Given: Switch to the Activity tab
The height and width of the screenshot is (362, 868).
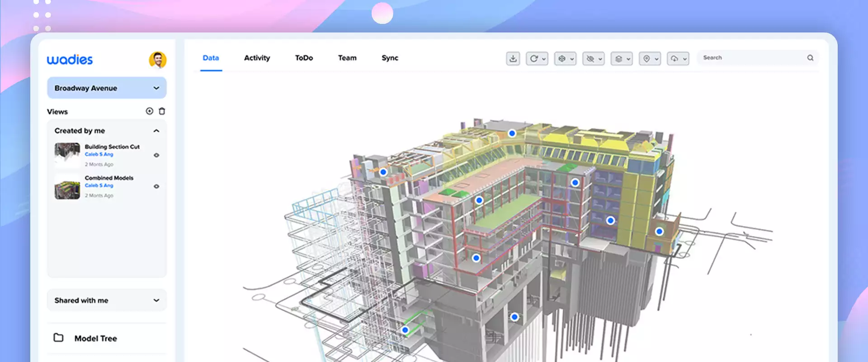Looking at the screenshot, I should pos(257,58).
